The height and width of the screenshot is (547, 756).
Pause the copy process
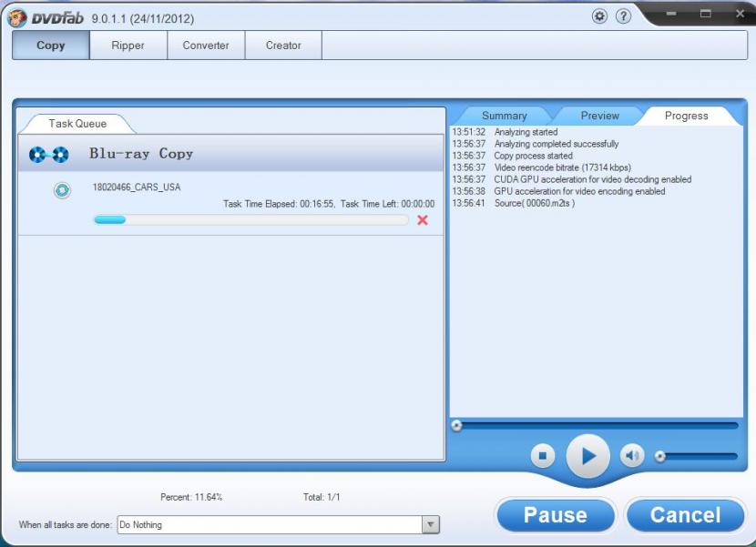pyautogui.click(x=556, y=515)
